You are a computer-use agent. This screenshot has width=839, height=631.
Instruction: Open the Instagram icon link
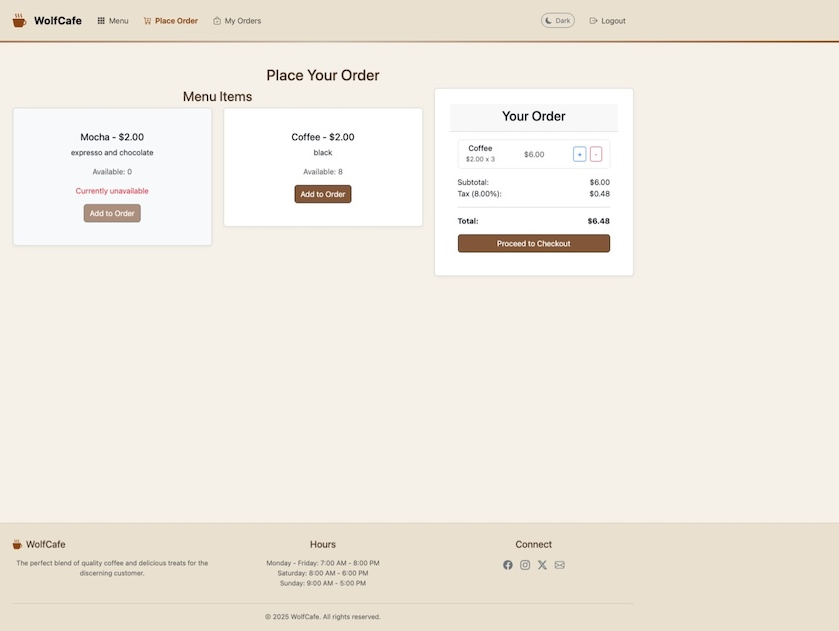525,565
